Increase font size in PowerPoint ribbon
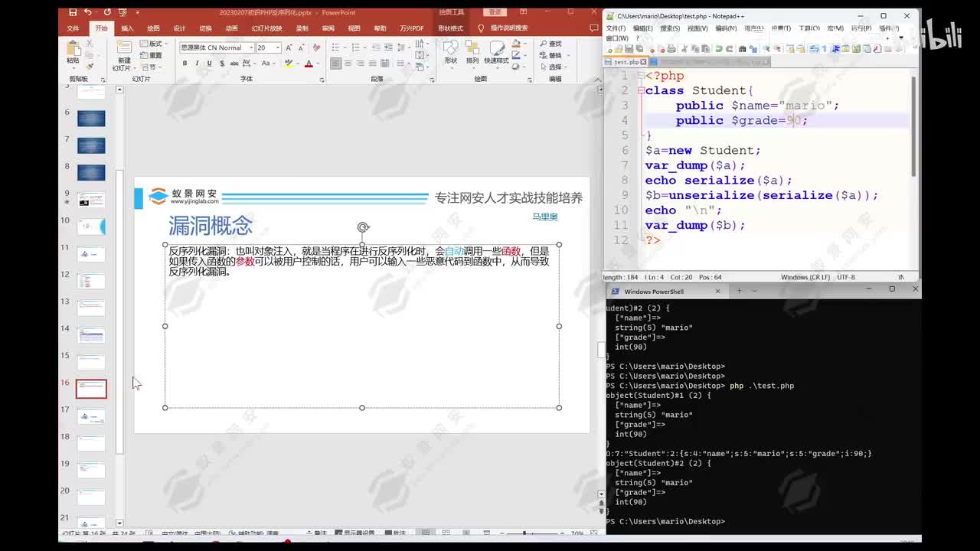The width and height of the screenshot is (980, 551). pos(289,48)
